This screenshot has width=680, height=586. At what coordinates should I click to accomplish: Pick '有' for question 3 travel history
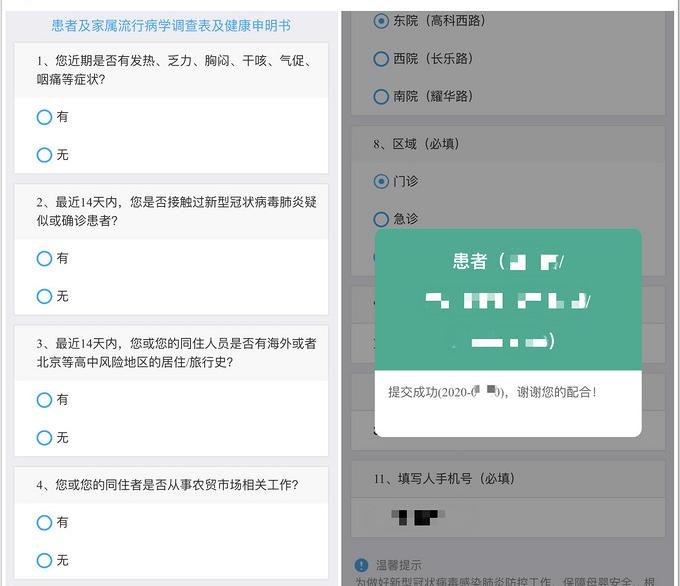(x=44, y=399)
